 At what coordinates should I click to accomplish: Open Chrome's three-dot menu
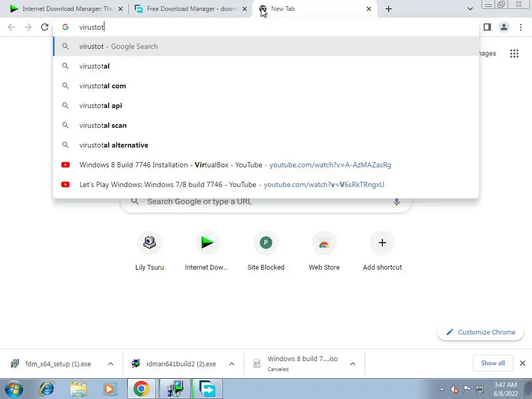pyautogui.click(x=521, y=27)
